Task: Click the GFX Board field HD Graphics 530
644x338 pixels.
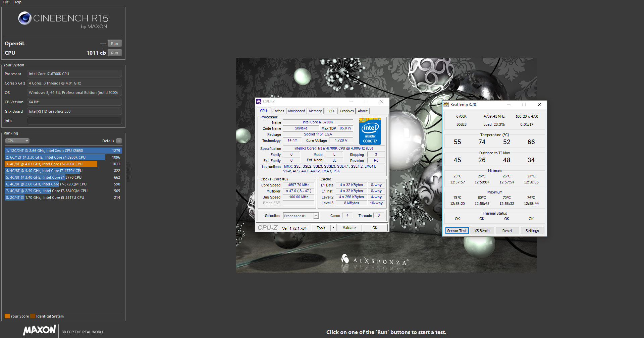Action: (x=74, y=111)
